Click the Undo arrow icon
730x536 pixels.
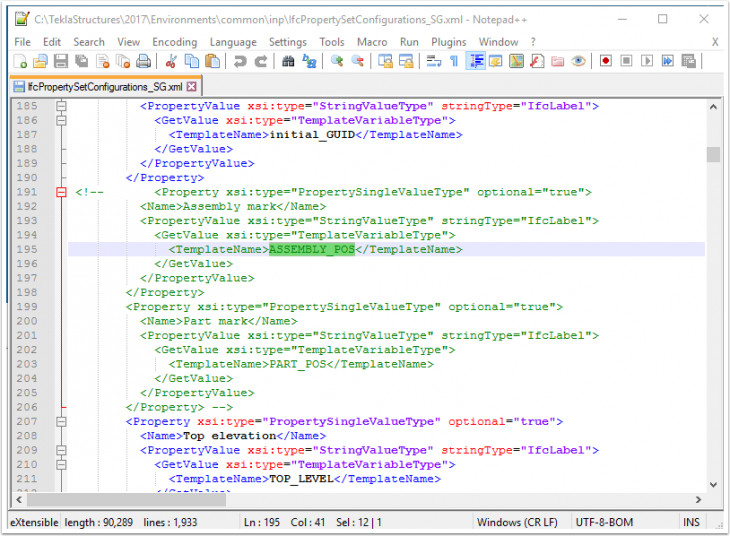240,61
